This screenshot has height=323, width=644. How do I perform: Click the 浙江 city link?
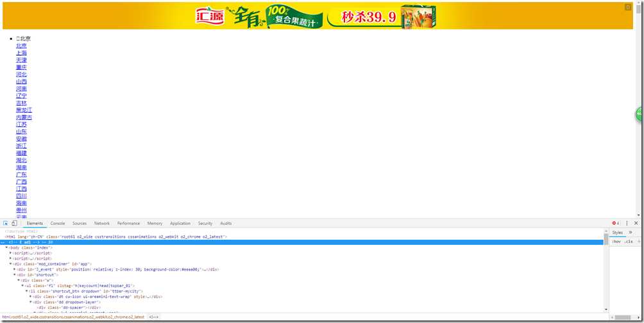(21, 145)
